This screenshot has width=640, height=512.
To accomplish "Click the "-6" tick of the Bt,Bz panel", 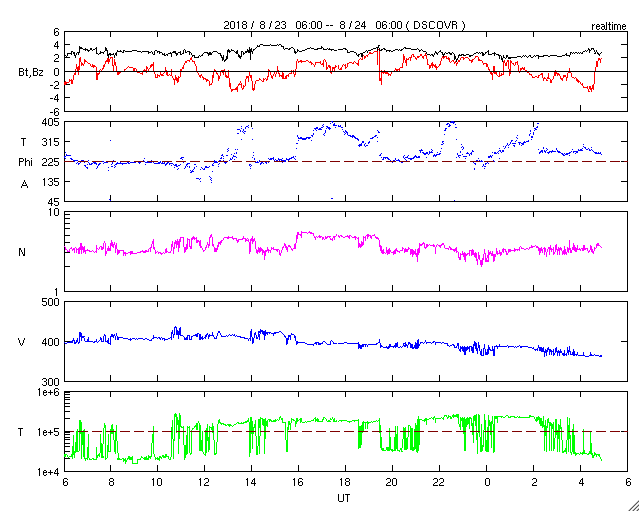I will pos(55,111).
